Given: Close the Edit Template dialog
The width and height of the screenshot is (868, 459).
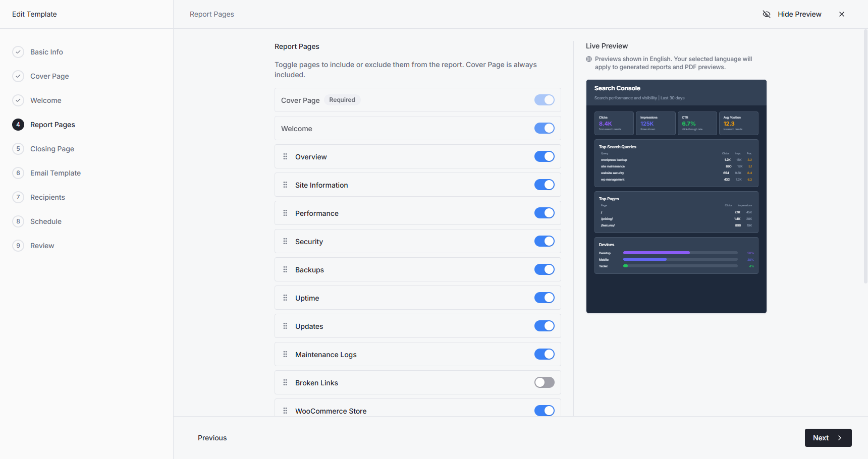Looking at the screenshot, I should 842,14.
